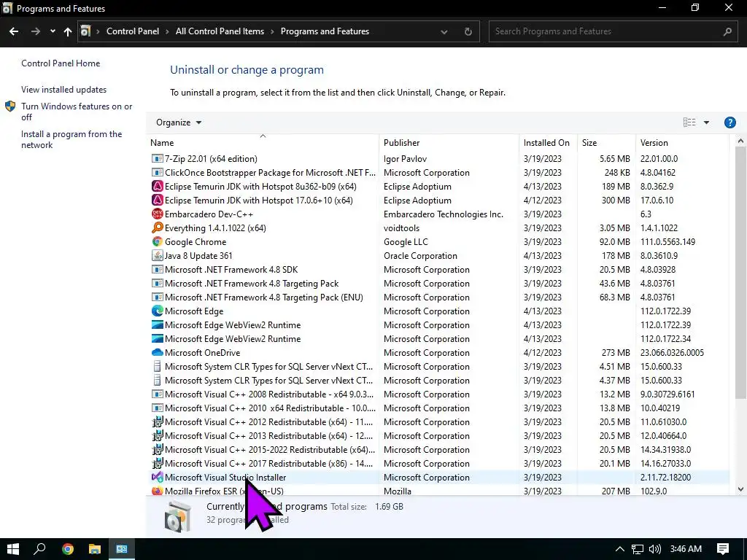The width and height of the screenshot is (747, 560).
Task: Click the Microsoft Visual Studio Installer icon
Action: pos(158,477)
